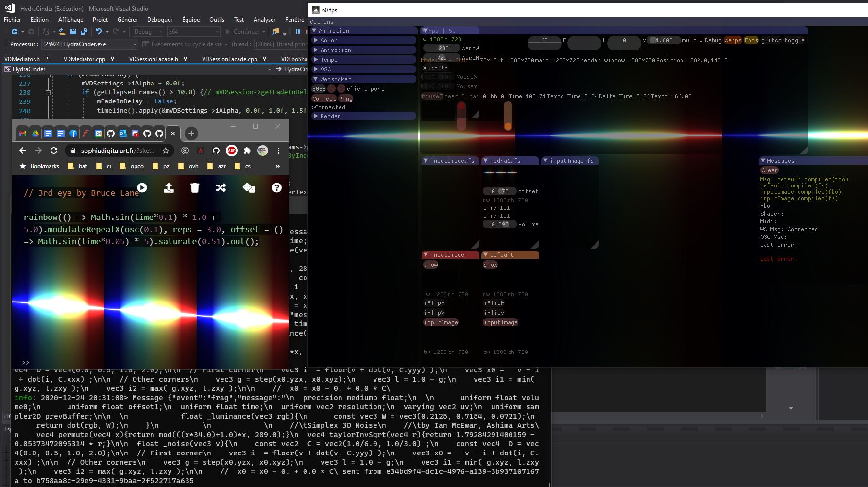Adjust the volume slider at 0.390

[x=499, y=224]
